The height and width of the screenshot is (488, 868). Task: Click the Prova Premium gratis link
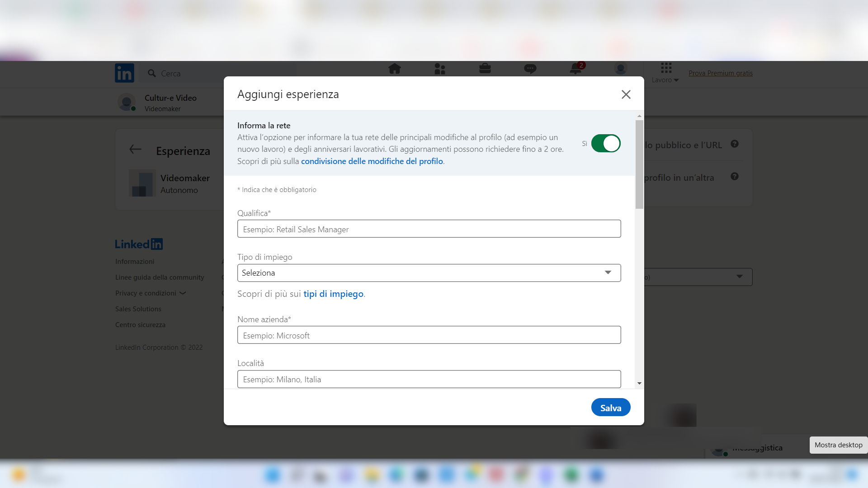[720, 73]
